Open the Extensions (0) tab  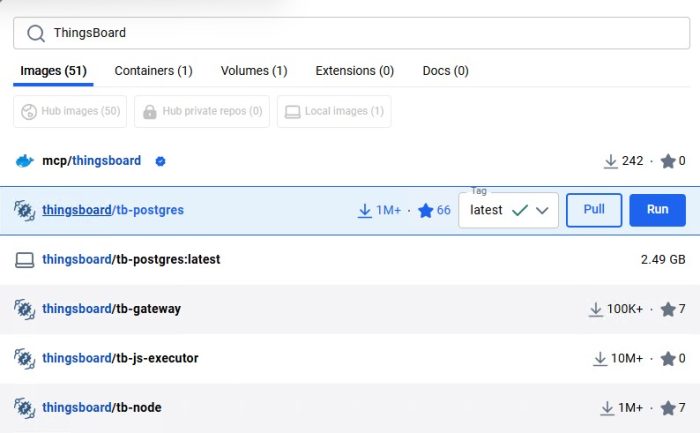click(354, 71)
